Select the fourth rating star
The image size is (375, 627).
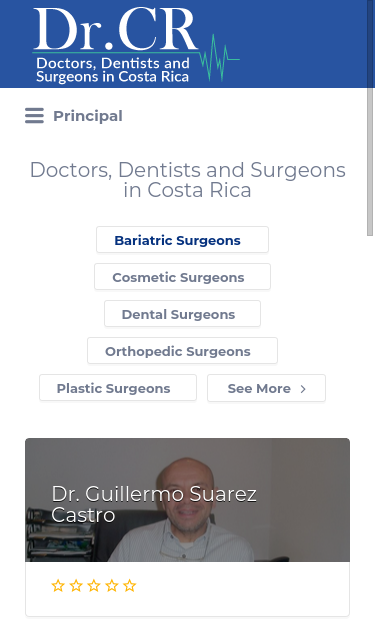[x=112, y=586]
